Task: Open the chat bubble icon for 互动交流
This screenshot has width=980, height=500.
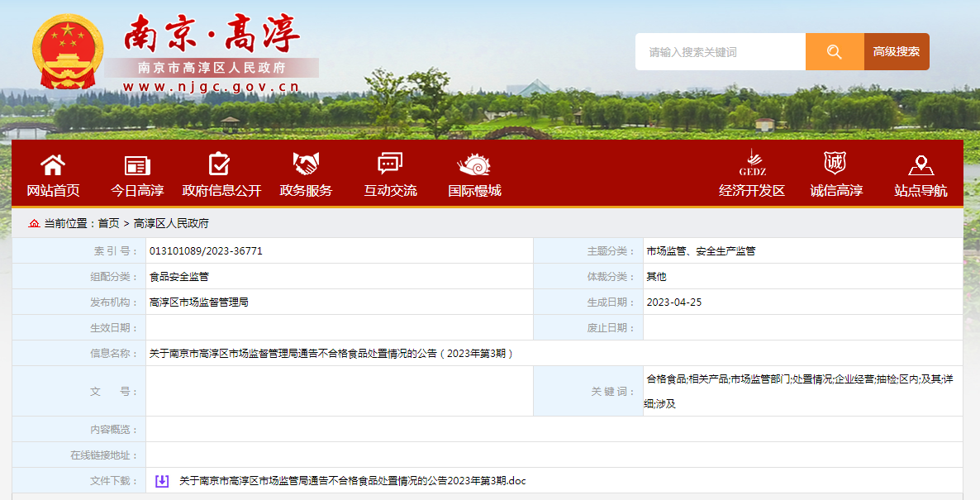Action: tap(390, 164)
